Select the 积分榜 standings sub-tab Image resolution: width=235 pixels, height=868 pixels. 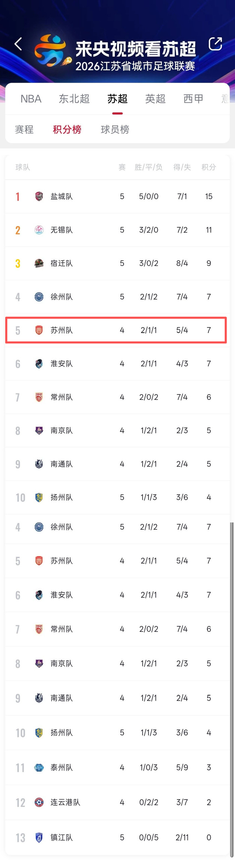(67, 129)
